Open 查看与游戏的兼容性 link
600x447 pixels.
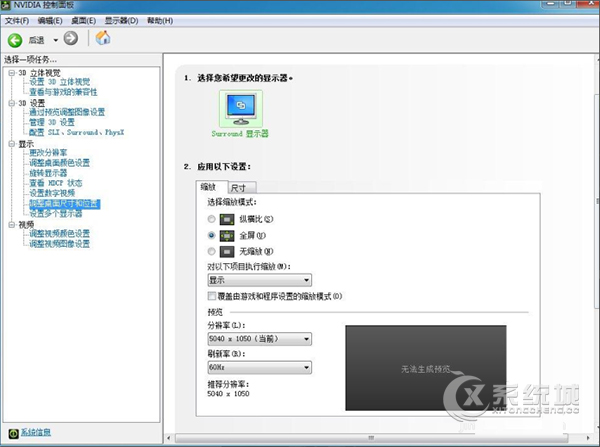pos(63,92)
